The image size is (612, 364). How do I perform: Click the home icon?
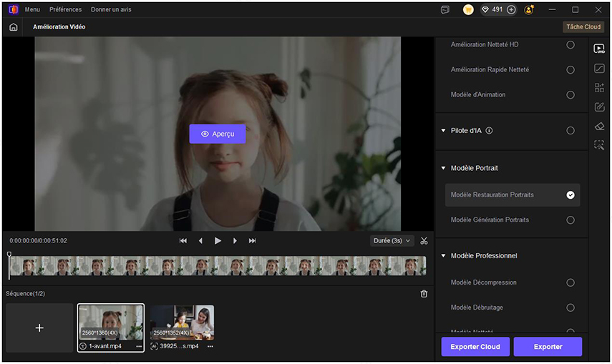pos(13,27)
